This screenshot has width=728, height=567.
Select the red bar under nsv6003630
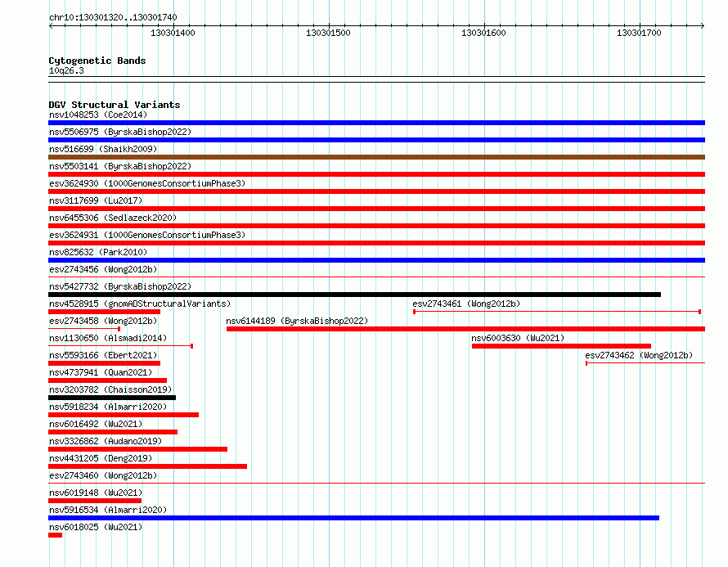pos(561,346)
